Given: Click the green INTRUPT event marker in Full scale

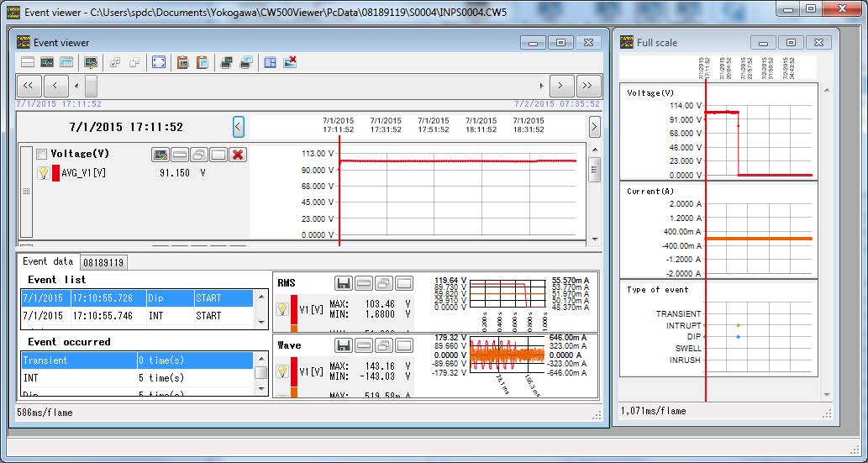Looking at the screenshot, I should [738, 325].
